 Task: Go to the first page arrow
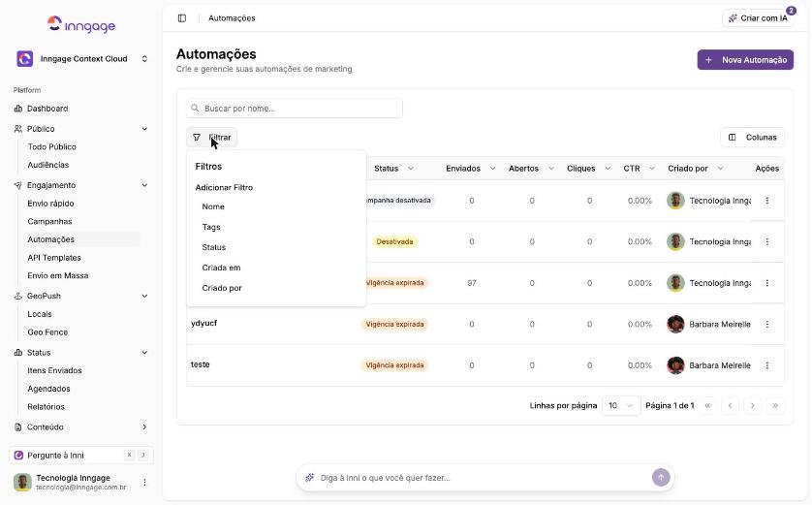707,405
